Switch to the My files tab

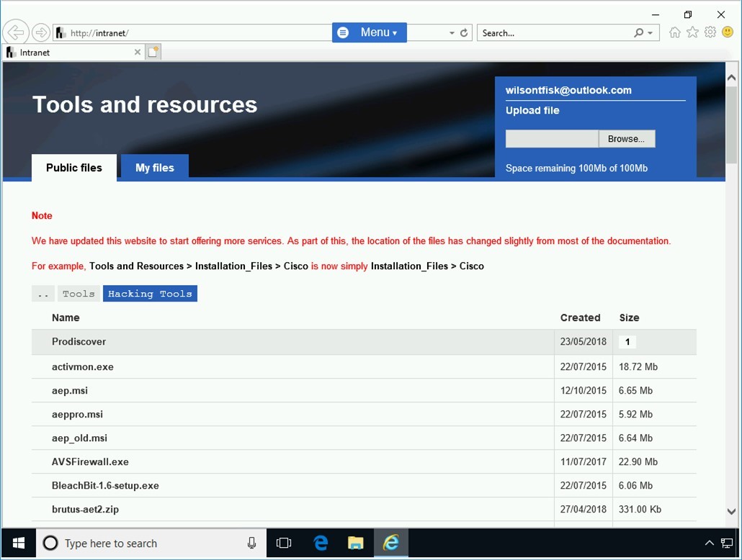(x=155, y=168)
